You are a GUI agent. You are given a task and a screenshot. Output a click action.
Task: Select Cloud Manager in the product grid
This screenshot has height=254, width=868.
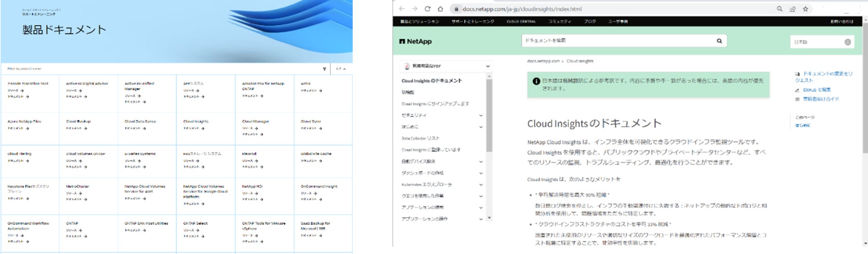(255, 122)
